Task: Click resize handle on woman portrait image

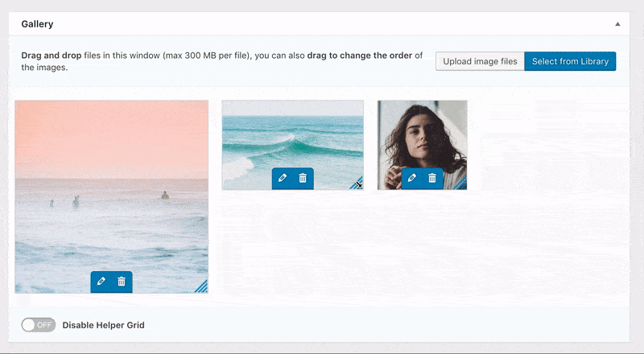Action: click(x=461, y=184)
